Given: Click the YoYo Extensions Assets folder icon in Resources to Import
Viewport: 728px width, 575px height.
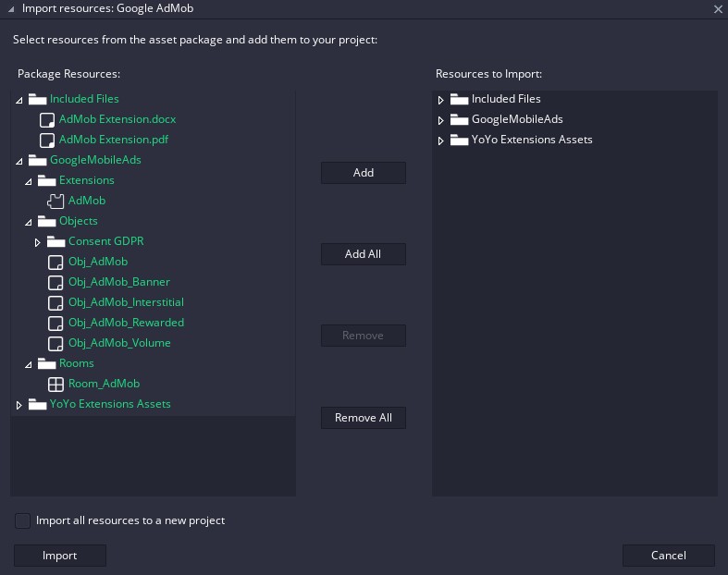Looking at the screenshot, I should (459, 140).
